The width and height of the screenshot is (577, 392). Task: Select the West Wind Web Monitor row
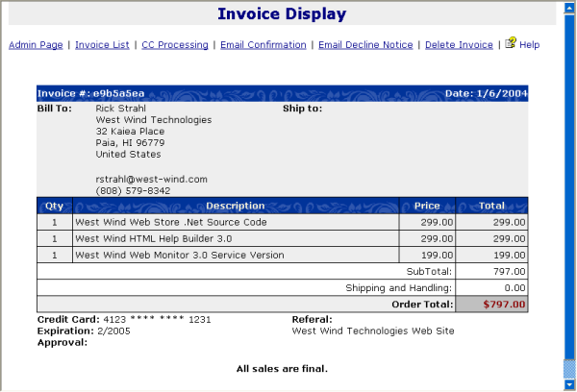(x=180, y=256)
